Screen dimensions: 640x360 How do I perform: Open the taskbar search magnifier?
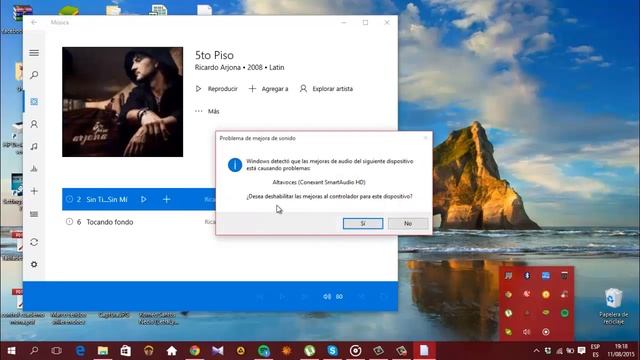34,351
